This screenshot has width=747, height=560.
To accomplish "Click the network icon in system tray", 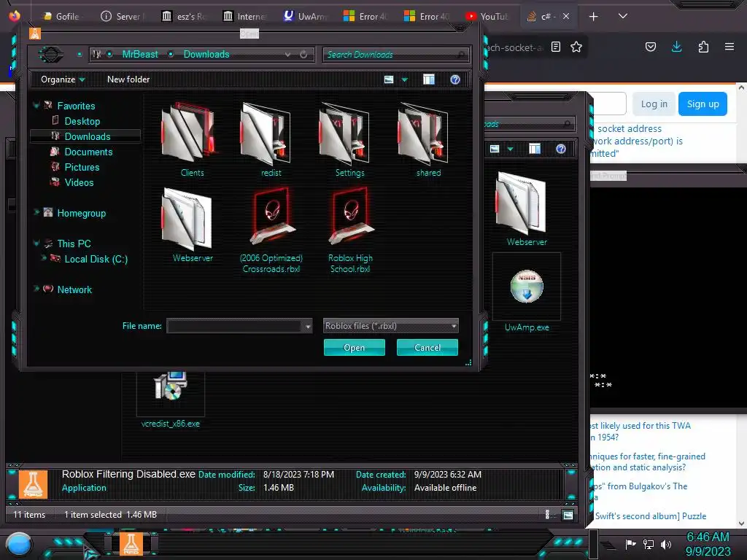I will point(648,544).
